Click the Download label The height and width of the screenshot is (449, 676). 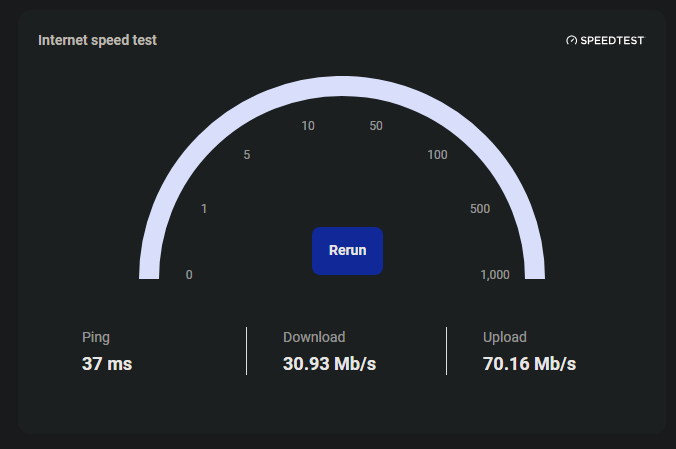(314, 337)
